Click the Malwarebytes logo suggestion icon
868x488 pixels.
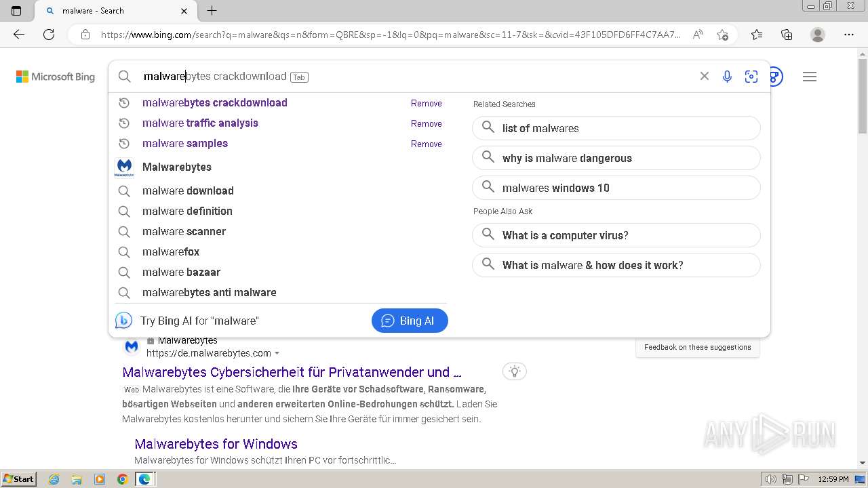click(x=124, y=167)
